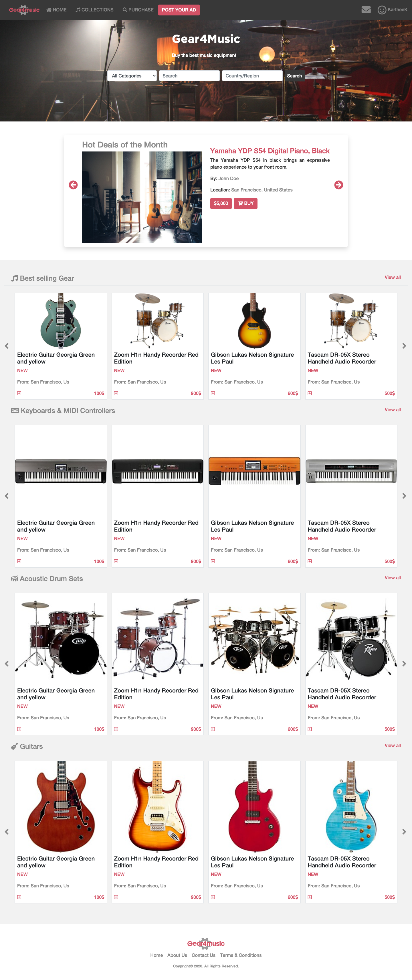Slide Best selling Gear carousel right
The height and width of the screenshot is (980, 412).
404,346
